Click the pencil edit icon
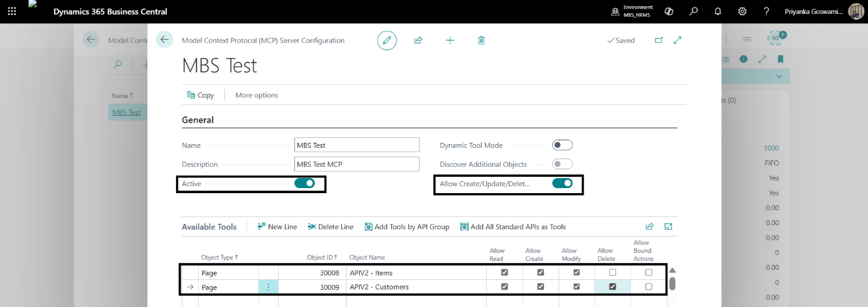 387,40
